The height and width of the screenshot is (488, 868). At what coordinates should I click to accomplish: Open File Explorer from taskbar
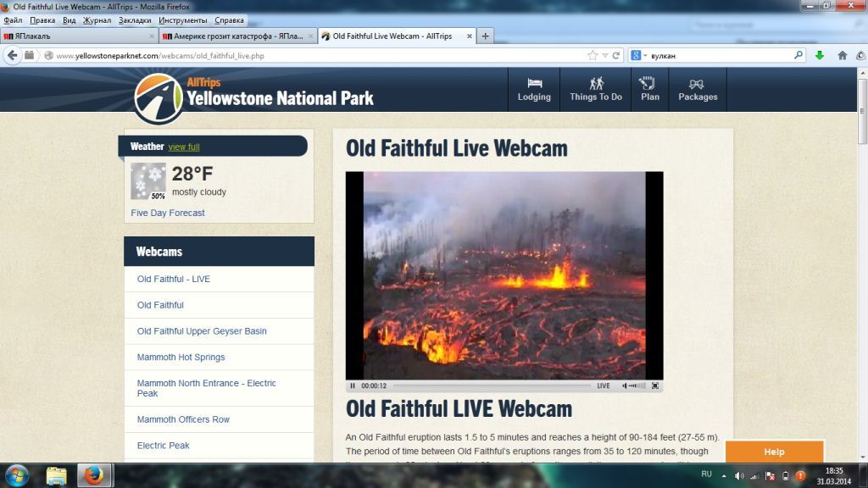tap(56, 476)
